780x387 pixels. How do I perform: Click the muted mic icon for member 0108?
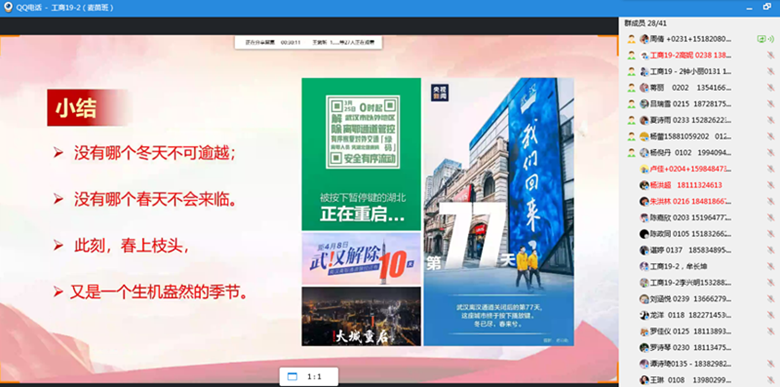[x=771, y=380]
